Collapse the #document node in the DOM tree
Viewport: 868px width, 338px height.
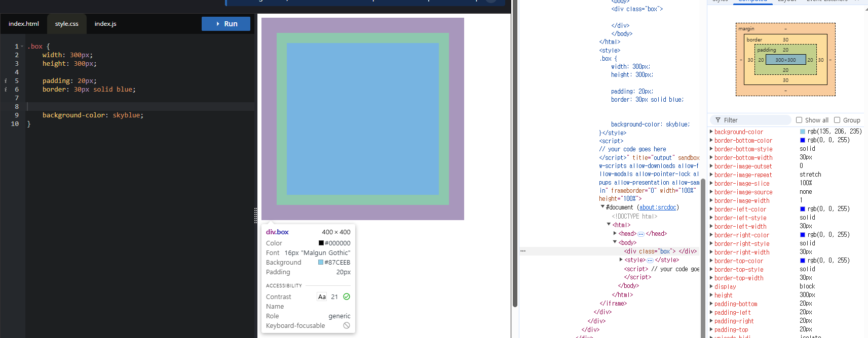602,206
